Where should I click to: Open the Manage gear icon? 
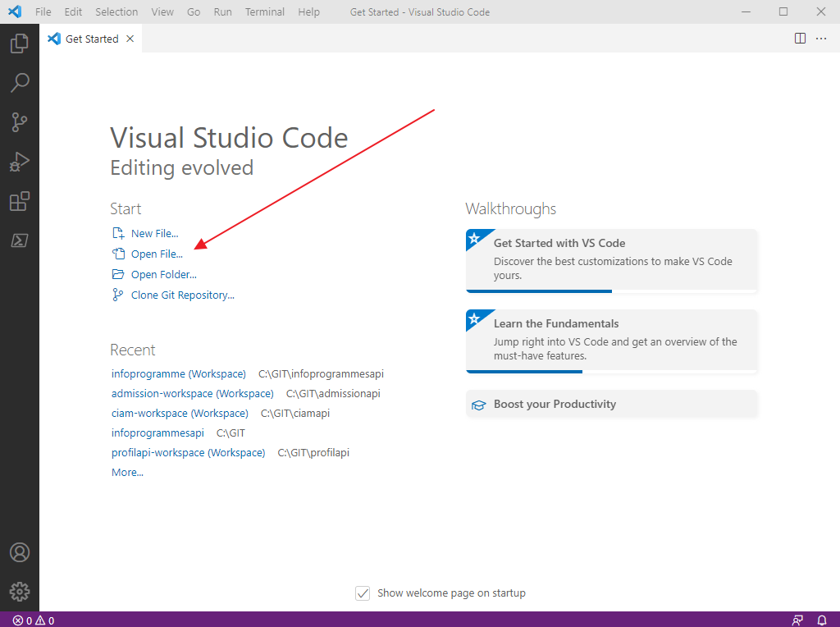point(20,591)
